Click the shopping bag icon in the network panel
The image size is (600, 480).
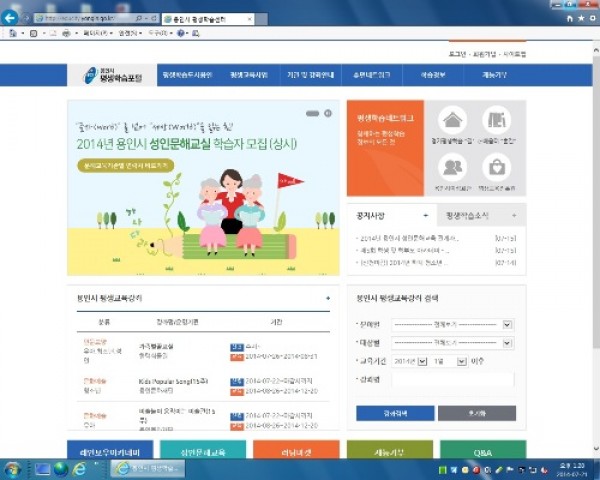496,166
